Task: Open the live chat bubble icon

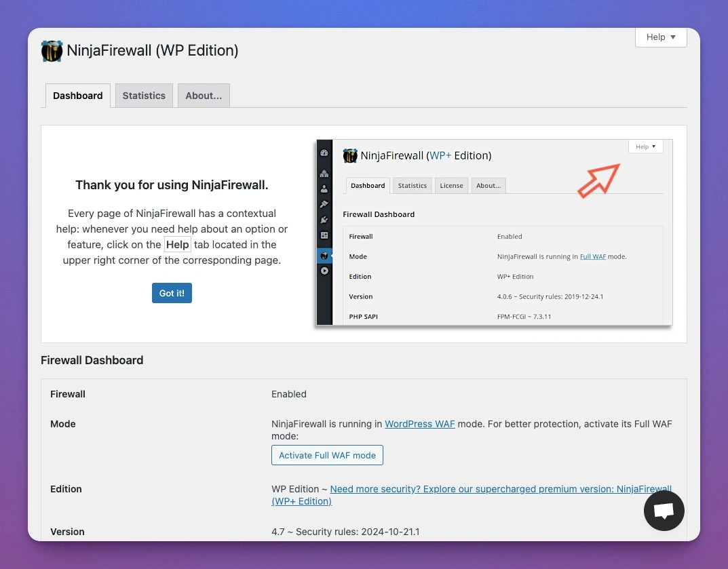Action: 664,510
